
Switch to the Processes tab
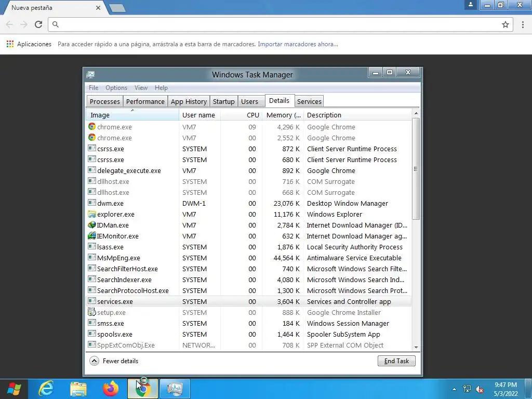coord(104,101)
